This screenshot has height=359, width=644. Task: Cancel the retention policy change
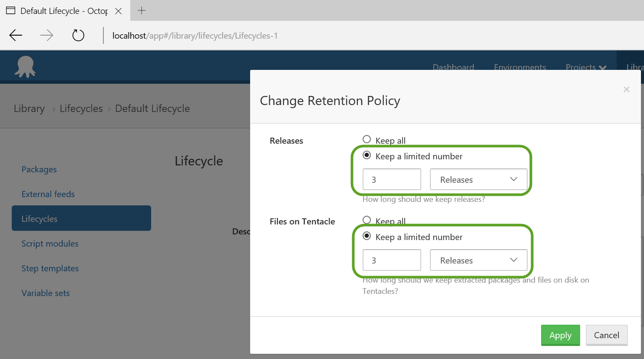coord(606,335)
